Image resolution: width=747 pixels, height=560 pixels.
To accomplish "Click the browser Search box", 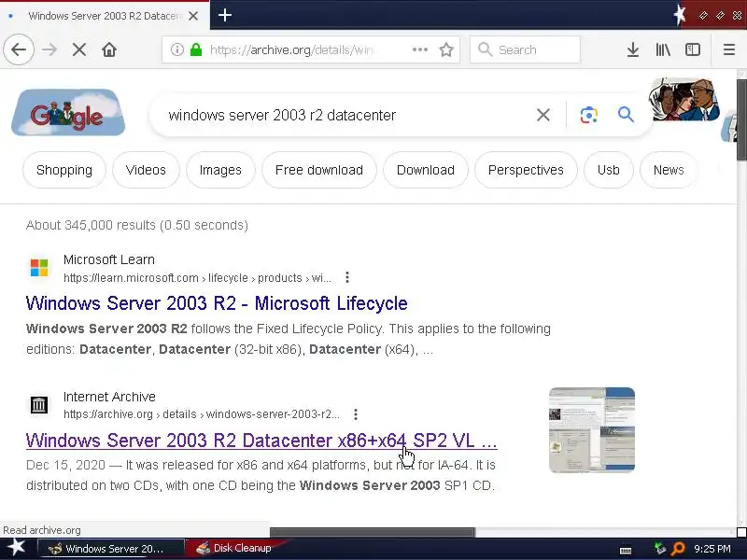I will click(x=525, y=49).
